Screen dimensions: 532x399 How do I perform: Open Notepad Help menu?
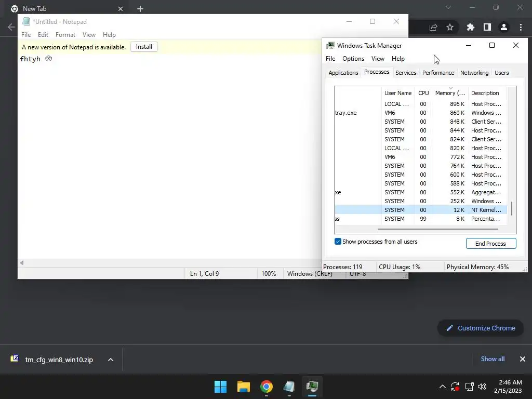(109, 35)
